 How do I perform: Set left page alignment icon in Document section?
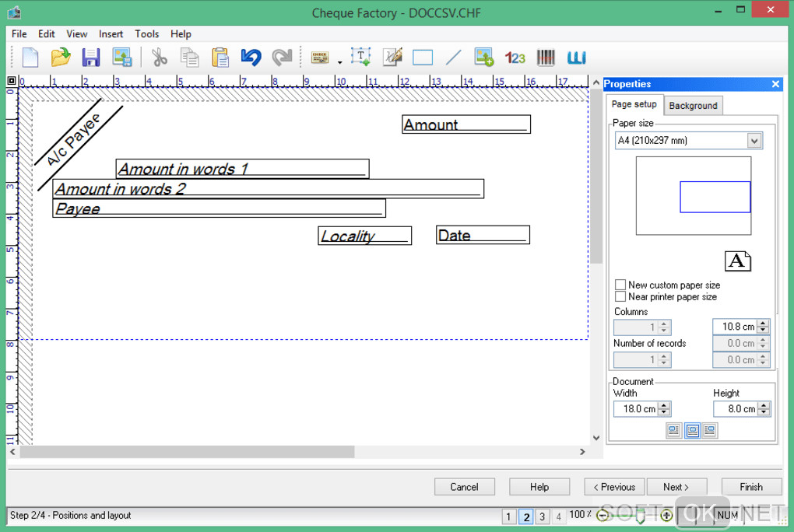673,430
